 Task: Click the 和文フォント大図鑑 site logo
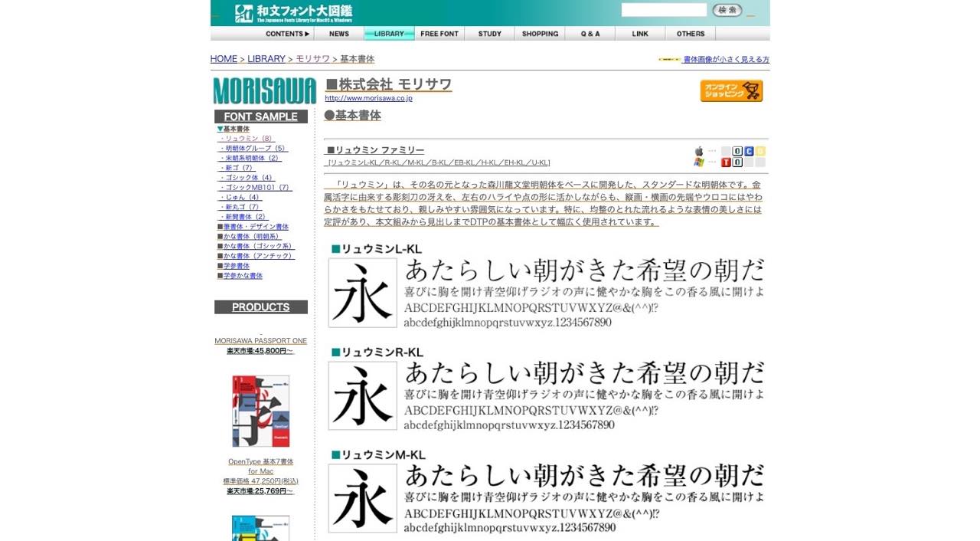(x=294, y=13)
